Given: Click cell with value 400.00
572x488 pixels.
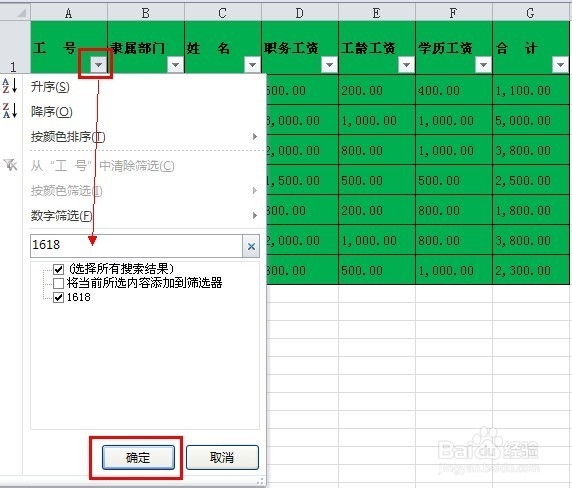Looking at the screenshot, I should [x=454, y=90].
